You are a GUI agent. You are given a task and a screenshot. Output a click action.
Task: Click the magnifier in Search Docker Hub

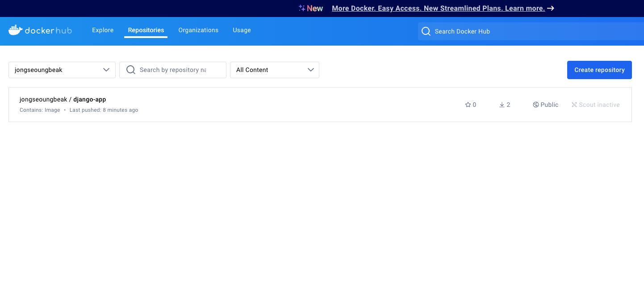click(426, 31)
